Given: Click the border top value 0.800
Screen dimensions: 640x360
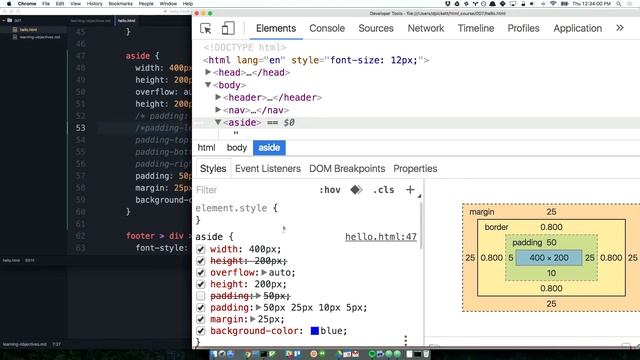Looking at the screenshot, I should point(551,227).
